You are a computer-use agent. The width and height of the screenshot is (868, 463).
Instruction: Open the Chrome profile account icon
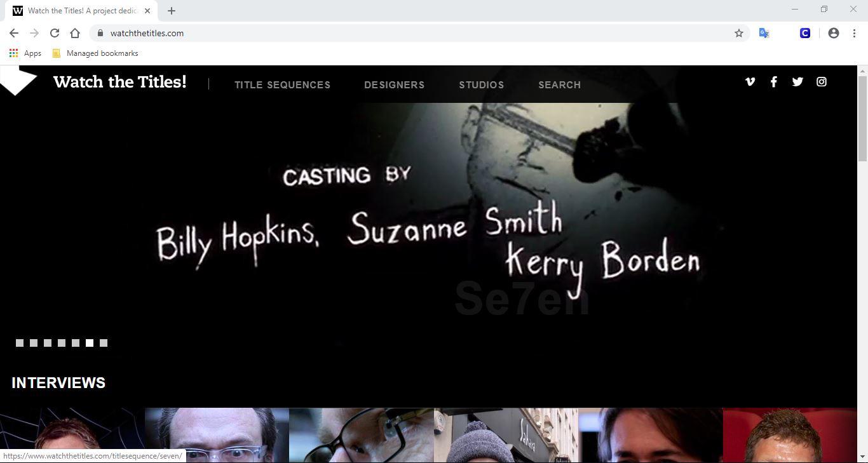(x=834, y=33)
